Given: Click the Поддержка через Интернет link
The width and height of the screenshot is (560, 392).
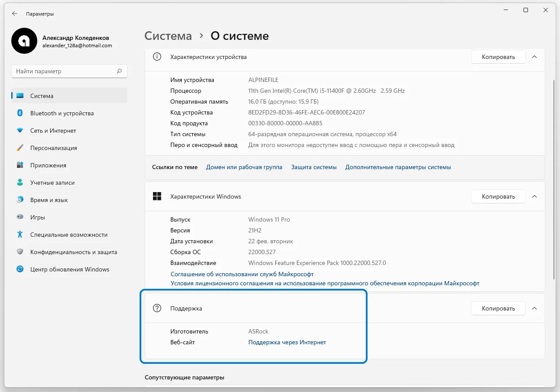Looking at the screenshot, I should 287,342.
